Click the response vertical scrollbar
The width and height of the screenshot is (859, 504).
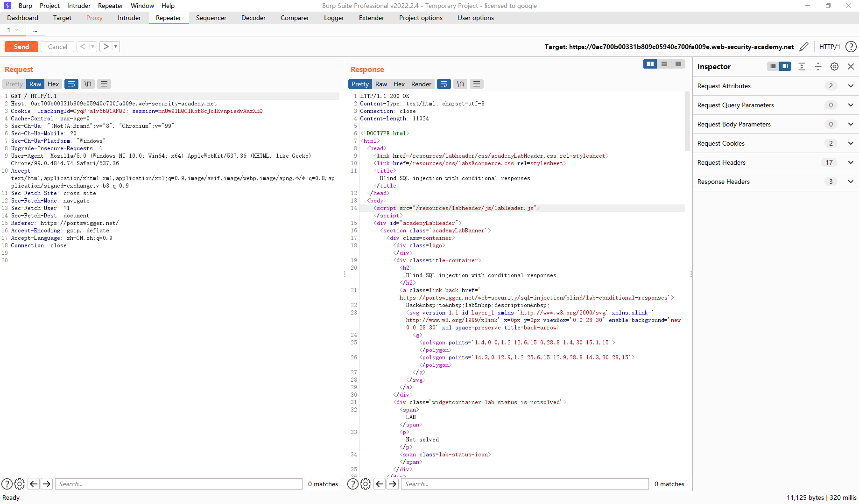point(687,121)
